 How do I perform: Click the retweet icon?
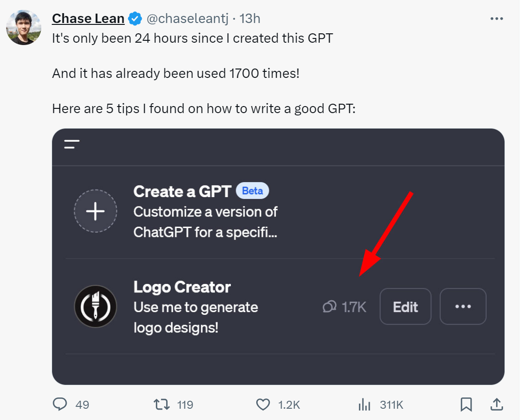click(x=161, y=405)
